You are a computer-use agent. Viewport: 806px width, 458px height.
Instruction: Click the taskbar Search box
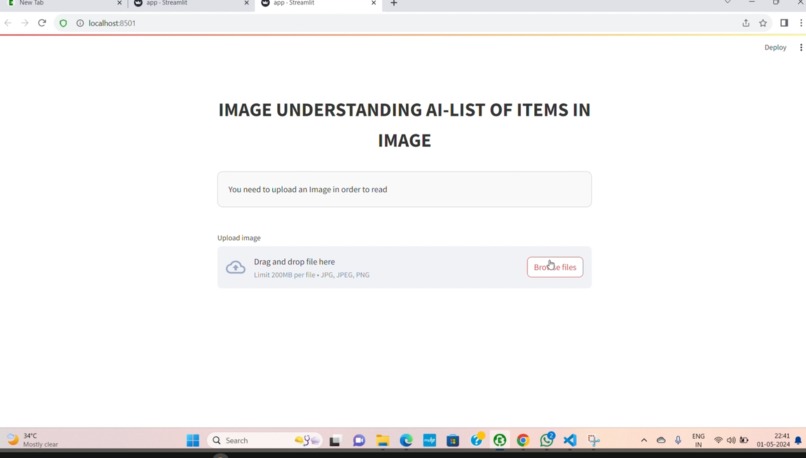click(265, 441)
